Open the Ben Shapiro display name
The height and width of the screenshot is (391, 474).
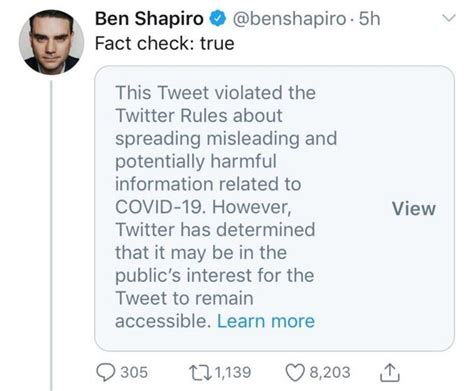coord(149,18)
